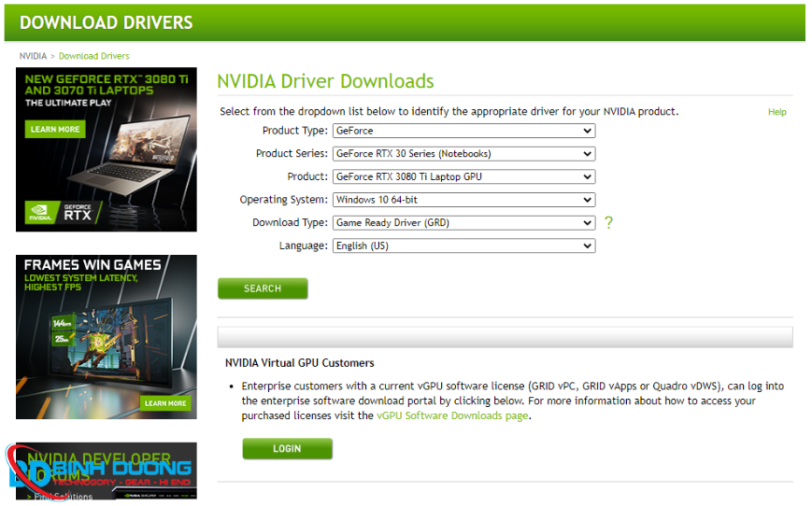Click LEARN MORE on RTX 3080 Ti laptops ad
Screen dimensions: 812x506
pos(55,130)
